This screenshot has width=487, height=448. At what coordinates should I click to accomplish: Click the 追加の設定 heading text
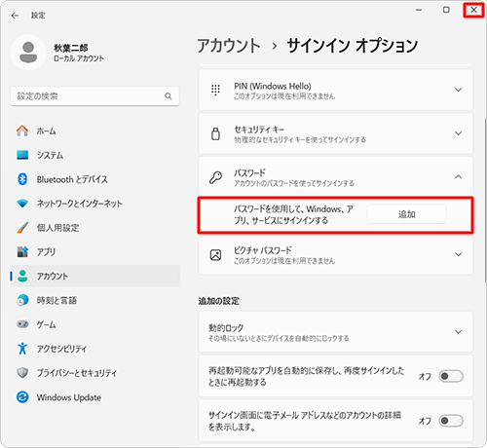[219, 301]
